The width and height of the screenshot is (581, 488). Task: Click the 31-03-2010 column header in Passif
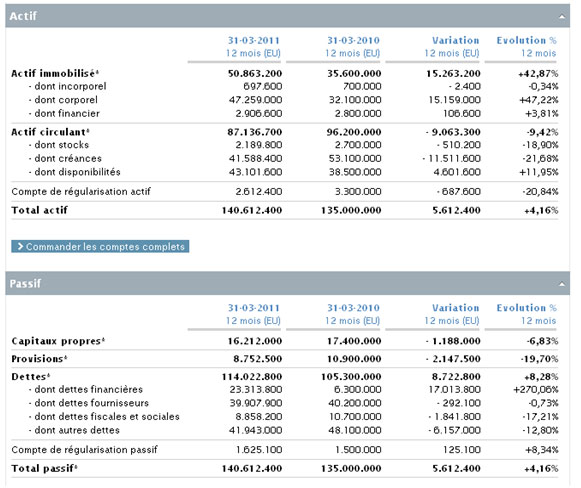(x=353, y=308)
